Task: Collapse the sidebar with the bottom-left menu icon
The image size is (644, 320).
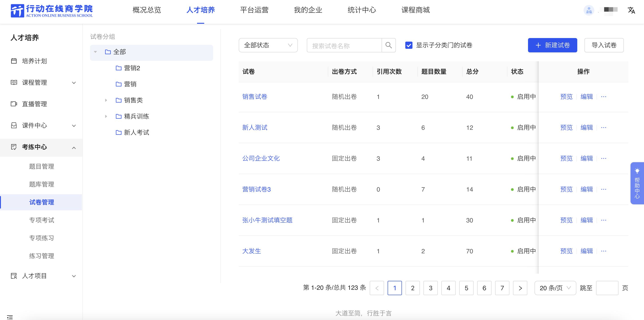Action: [10, 317]
